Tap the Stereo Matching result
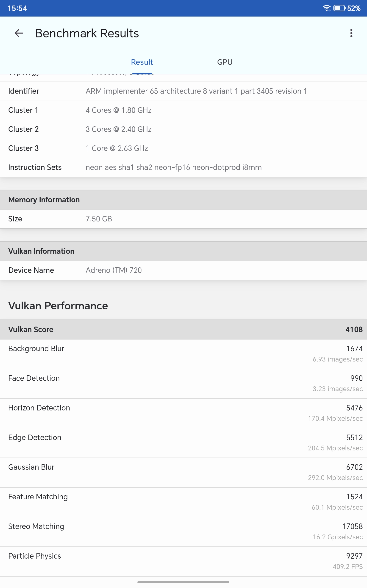This screenshot has width=367, height=588. (183, 532)
